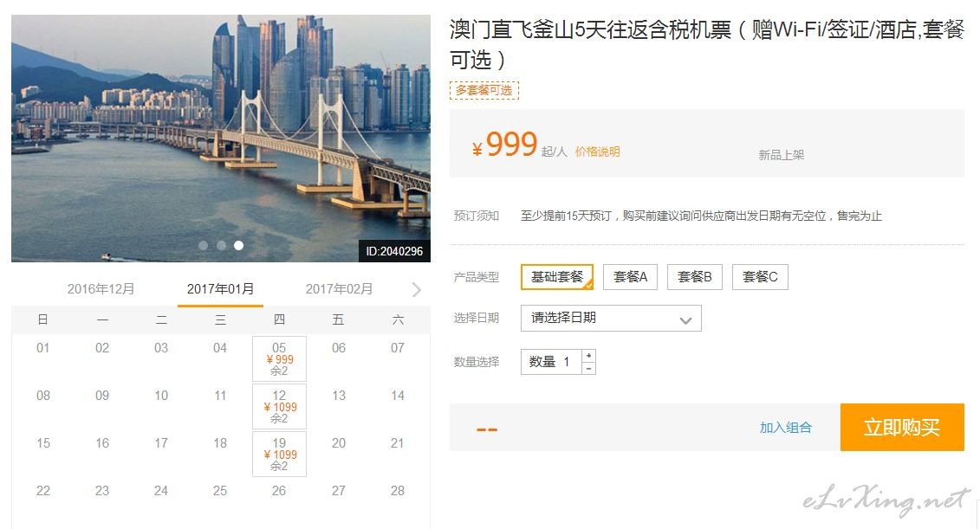Click the 立即购买 buy now button
The image size is (980, 529).
pos(902,427)
